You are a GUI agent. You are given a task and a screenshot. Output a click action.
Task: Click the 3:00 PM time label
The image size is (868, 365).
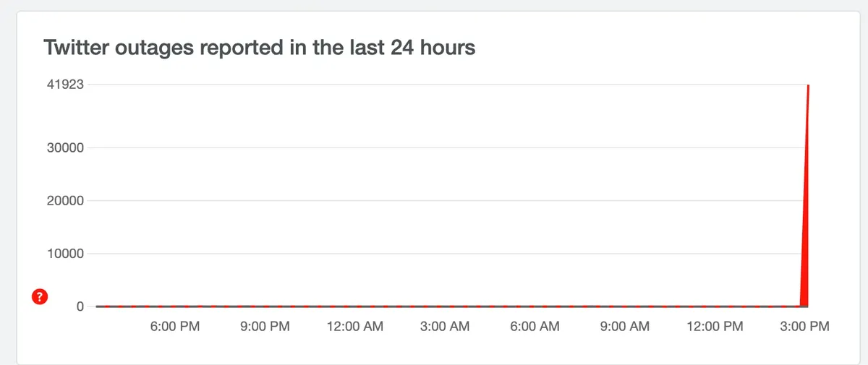[x=804, y=327]
